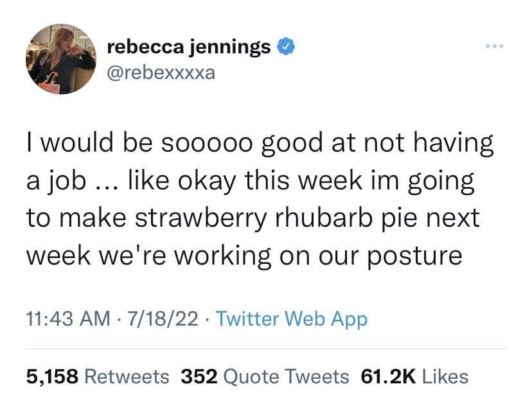Show the 61.2K Likes list
This screenshot has width=532, height=402.
pyautogui.click(x=414, y=376)
